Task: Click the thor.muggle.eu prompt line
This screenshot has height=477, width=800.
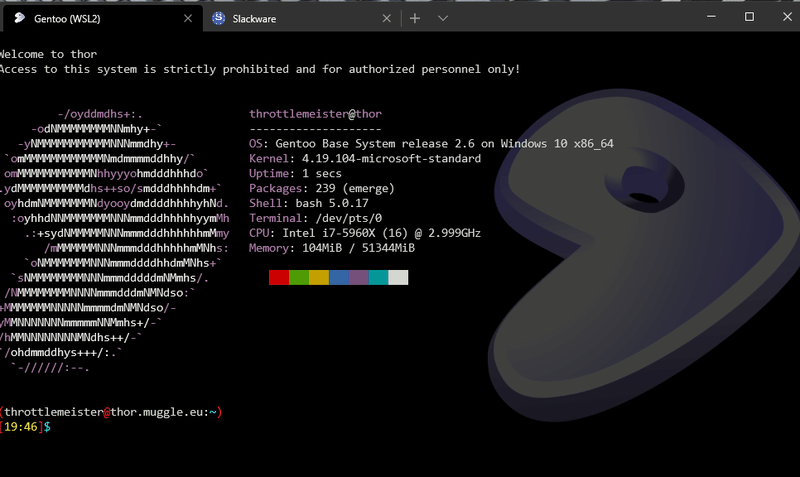Action: [111, 412]
